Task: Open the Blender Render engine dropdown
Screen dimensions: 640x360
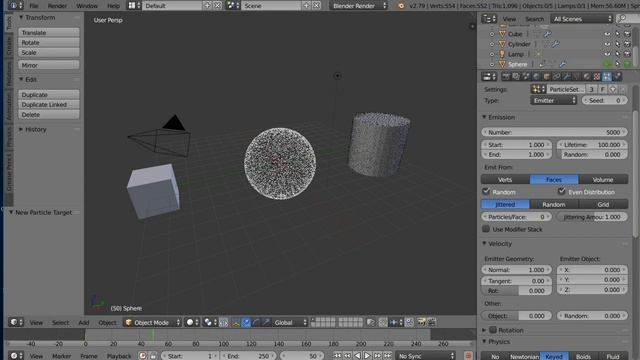Action: click(x=359, y=6)
